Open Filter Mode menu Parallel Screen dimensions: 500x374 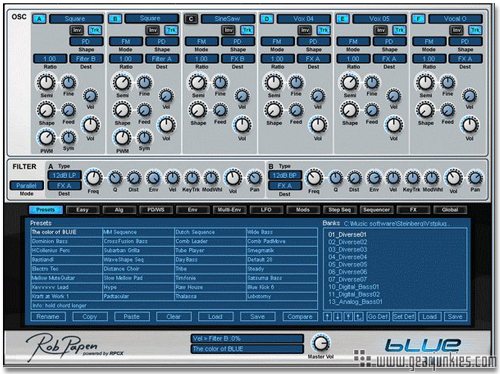point(26,186)
